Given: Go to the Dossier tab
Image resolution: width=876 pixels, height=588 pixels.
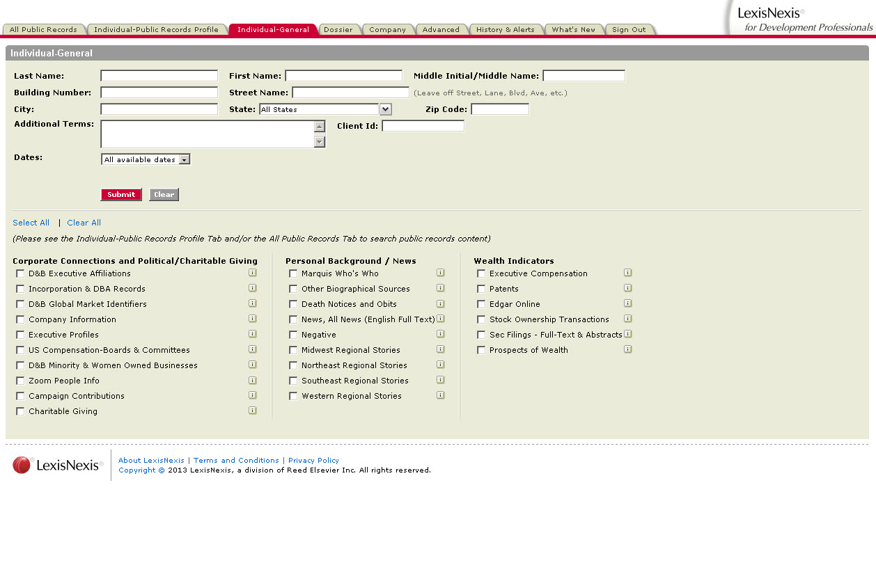Looking at the screenshot, I should pyautogui.click(x=338, y=29).
